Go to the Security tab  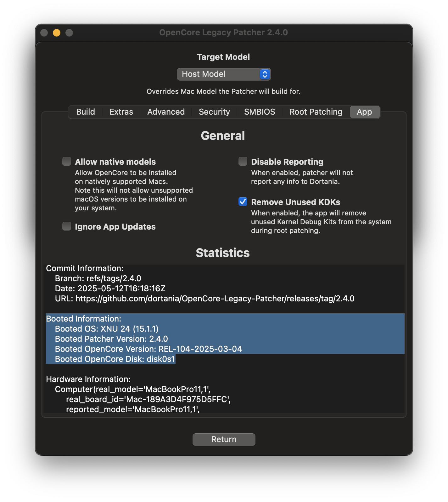click(x=214, y=112)
